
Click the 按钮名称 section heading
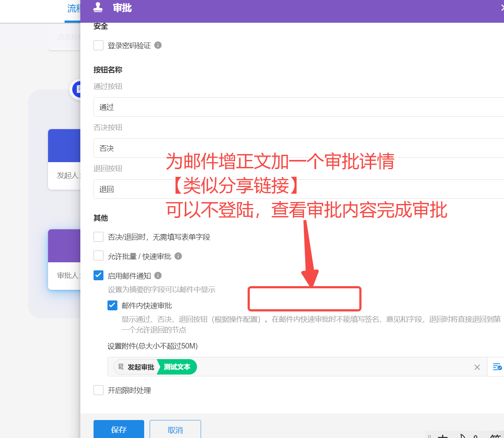108,70
